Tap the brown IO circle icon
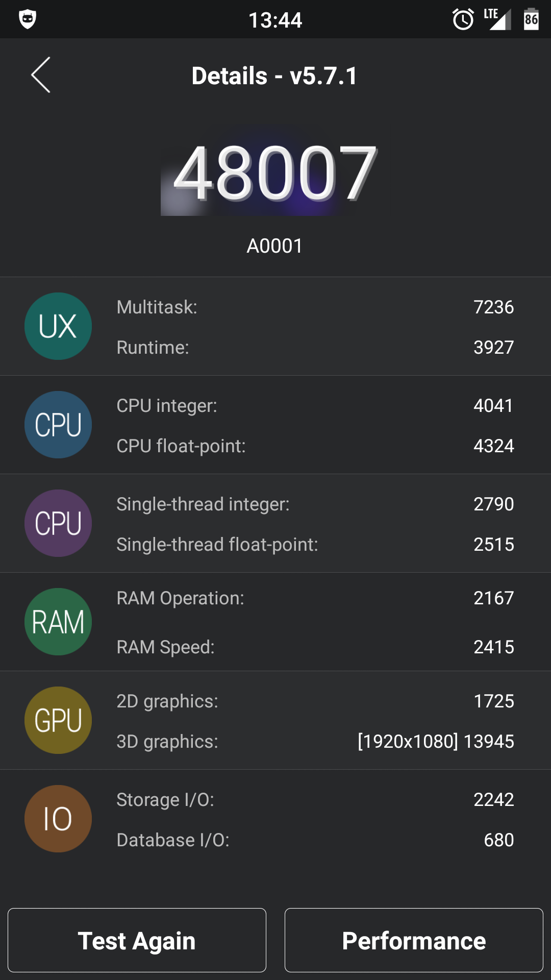This screenshot has height=980, width=551. click(x=58, y=819)
